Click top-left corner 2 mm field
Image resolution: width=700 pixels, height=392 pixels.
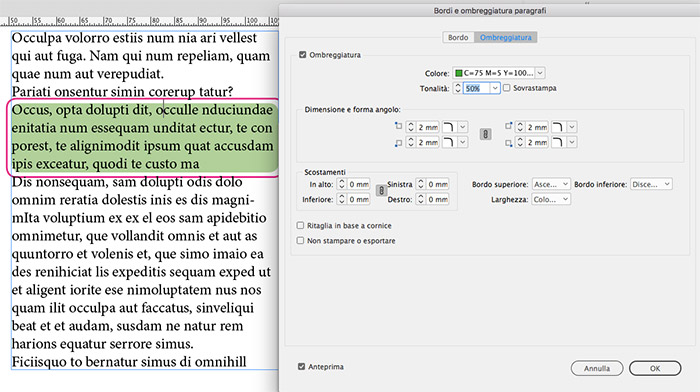(428, 127)
